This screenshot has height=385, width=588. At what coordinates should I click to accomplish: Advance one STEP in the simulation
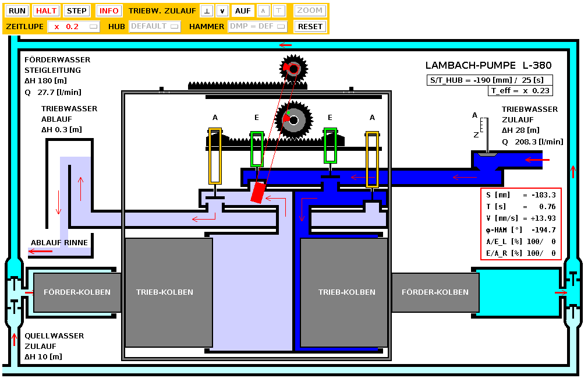point(76,11)
